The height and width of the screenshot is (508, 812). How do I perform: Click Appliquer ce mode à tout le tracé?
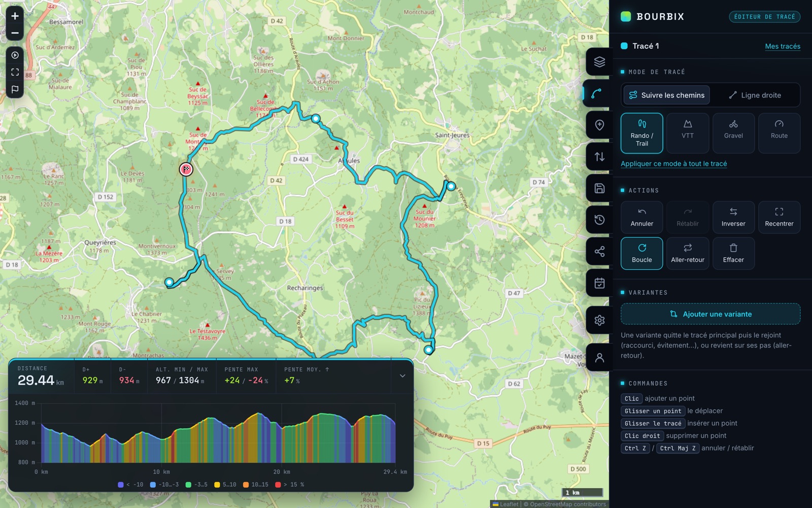click(673, 164)
